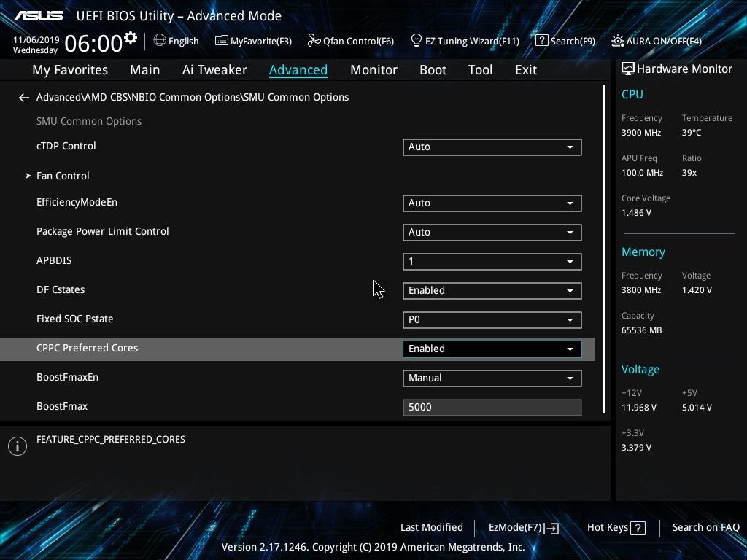The width and height of the screenshot is (747, 560).
Task: Switch to the Boot tab
Action: (x=433, y=70)
